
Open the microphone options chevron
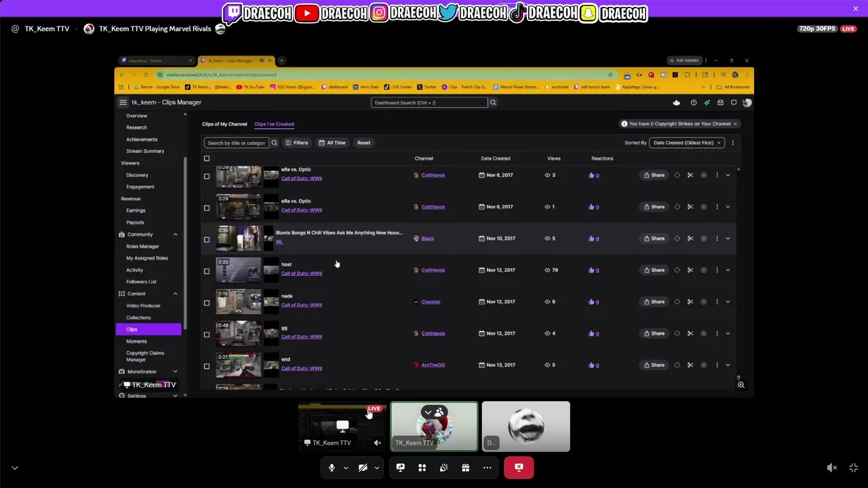[345, 468]
